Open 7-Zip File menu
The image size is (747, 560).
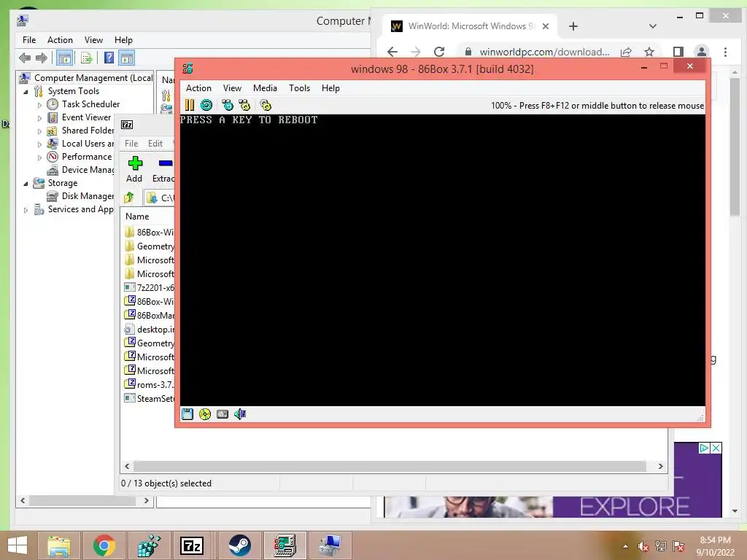(x=131, y=144)
